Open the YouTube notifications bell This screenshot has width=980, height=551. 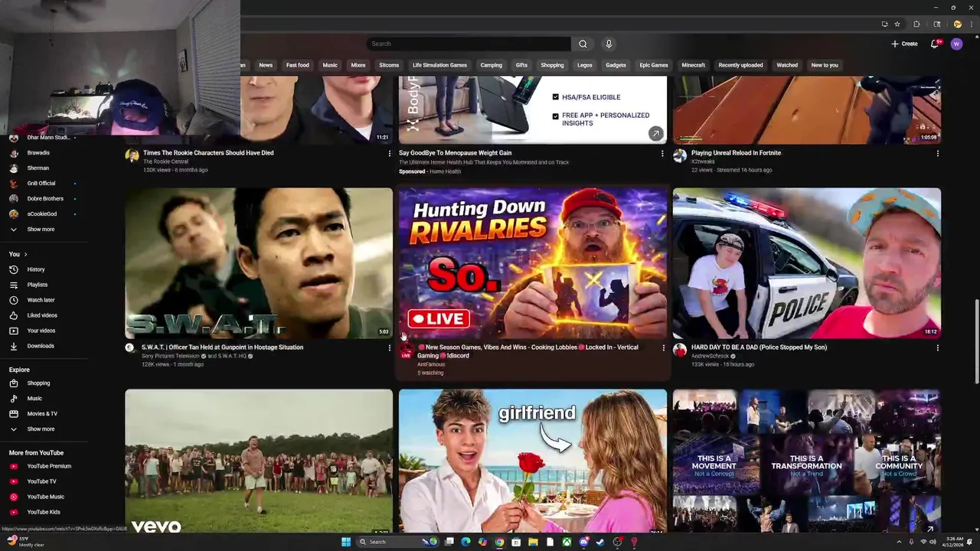[934, 44]
